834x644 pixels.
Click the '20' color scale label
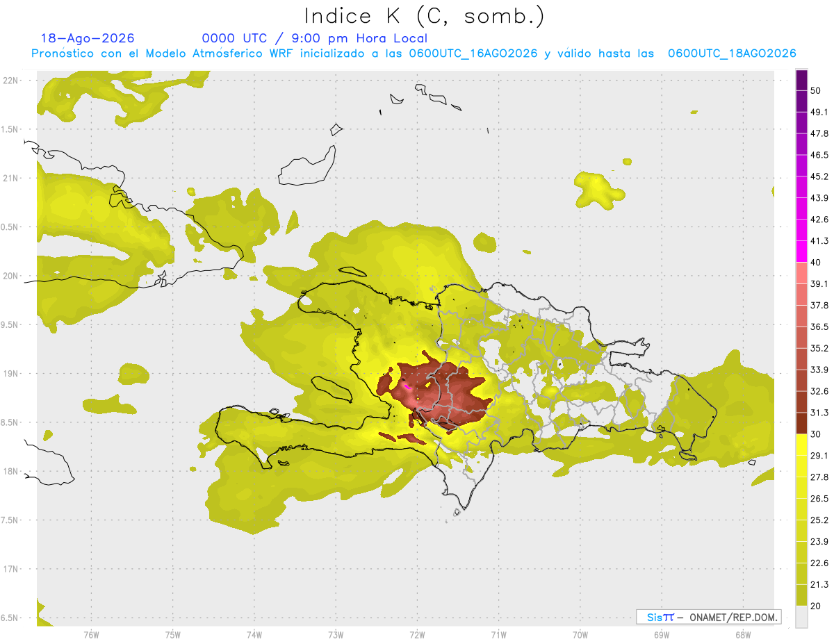click(x=816, y=606)
